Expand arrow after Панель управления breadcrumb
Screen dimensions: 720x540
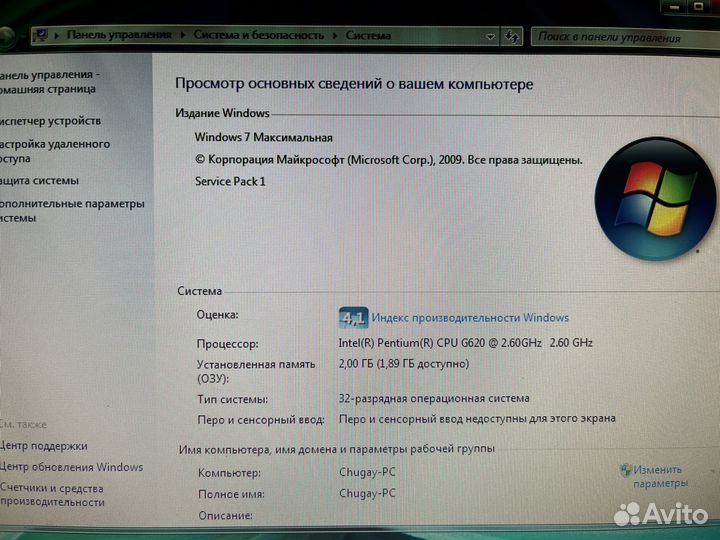click(x=183, y=35)
